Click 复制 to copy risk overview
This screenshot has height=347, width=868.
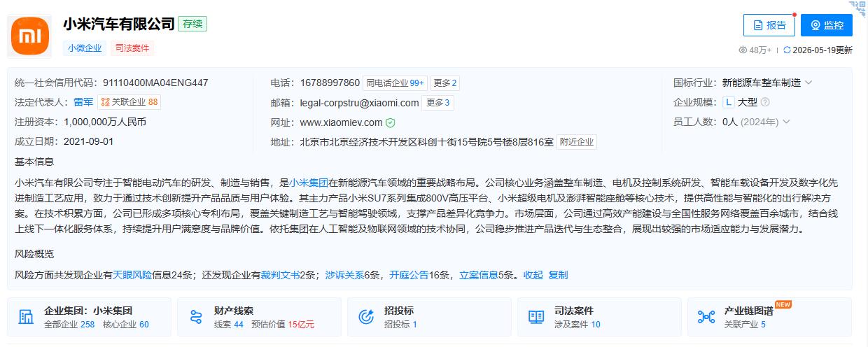(x=559, y=275)
